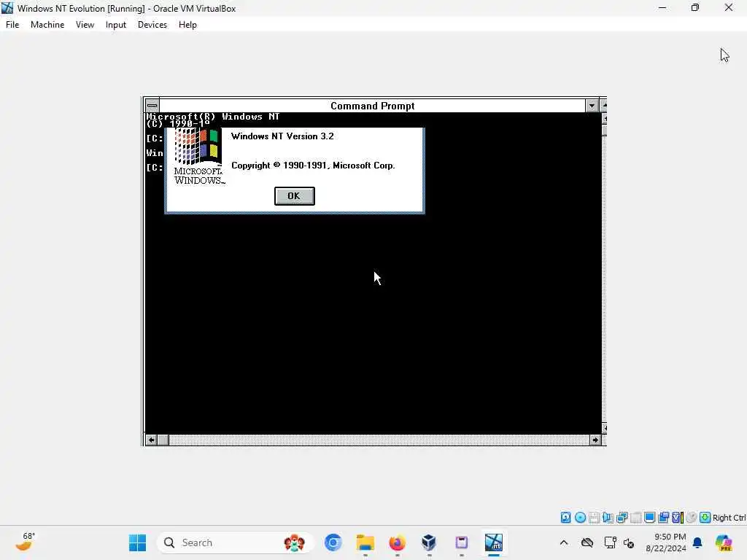Viewport: 747px width, 560px height.
Task: Click the "Copyright © 1990-1991, Microsoft Corp." text
Action: click(313, 166)
